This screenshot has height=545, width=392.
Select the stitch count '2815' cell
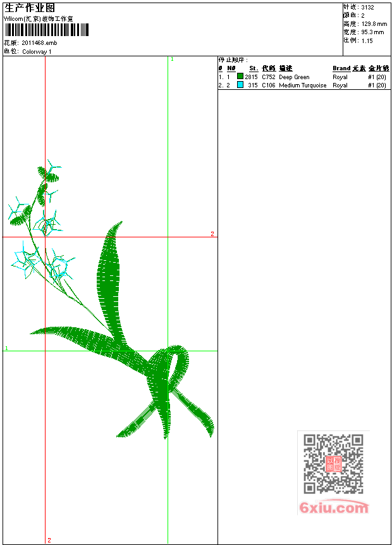pos(252,77)
